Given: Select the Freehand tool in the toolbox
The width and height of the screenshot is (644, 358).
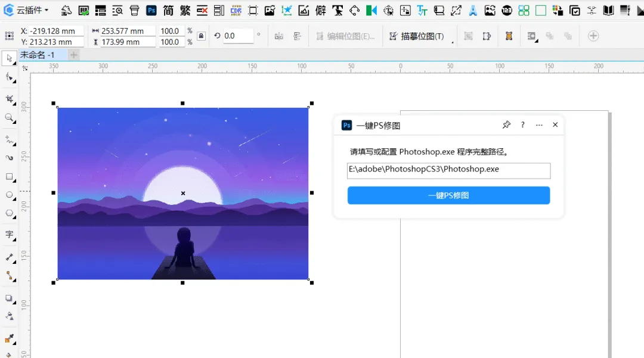Looking at the screenshot, I should [x=10, y=140].
